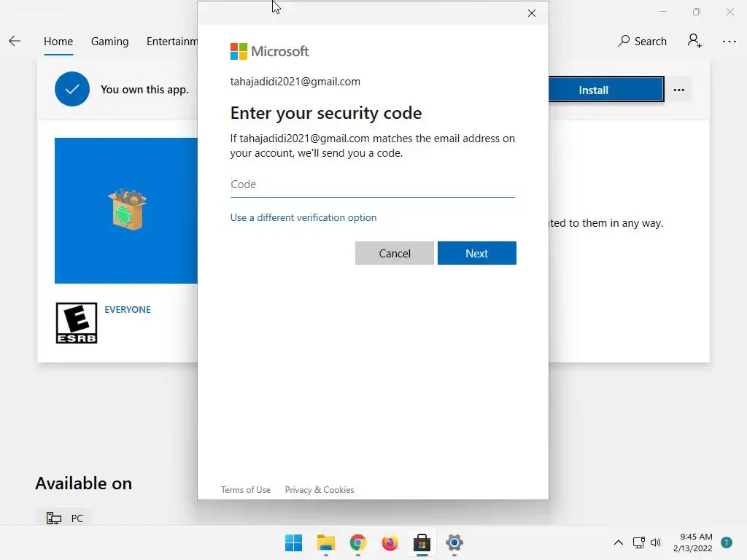Click Next to submit code
Image resolution: width=747 pixels, height=560 pixels.
click(x=477, y=253)
